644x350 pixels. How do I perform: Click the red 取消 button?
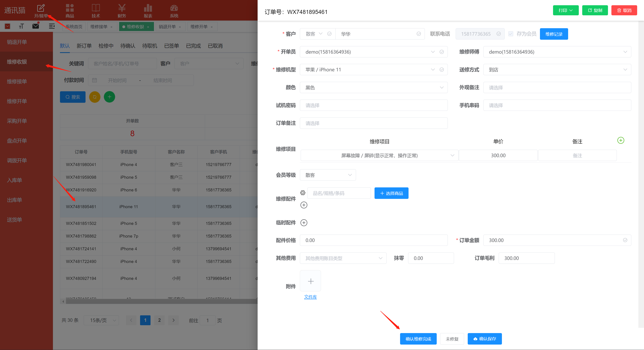click(624, 10)
